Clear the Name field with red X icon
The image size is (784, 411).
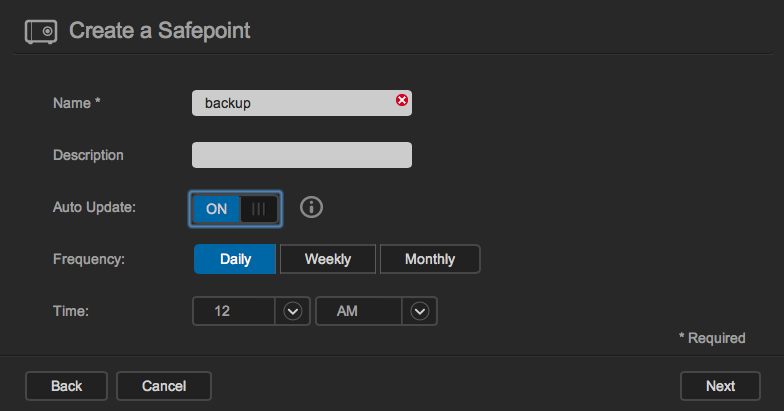pos(402,100)
